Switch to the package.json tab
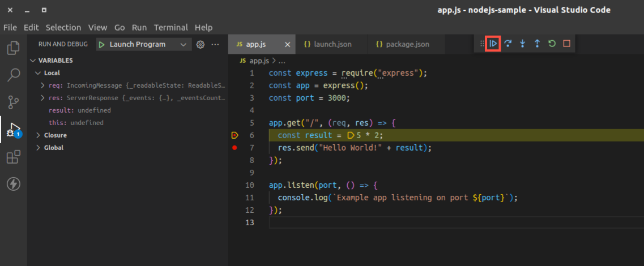 (x=407, y=44)
